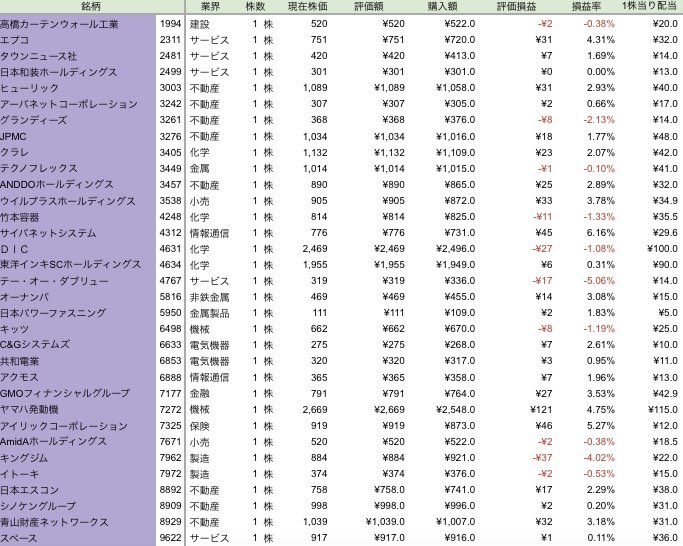Click the 竹本容器 cell
Image resolution: width=683 pixels, height=546 pixels.
pos(20,217)
